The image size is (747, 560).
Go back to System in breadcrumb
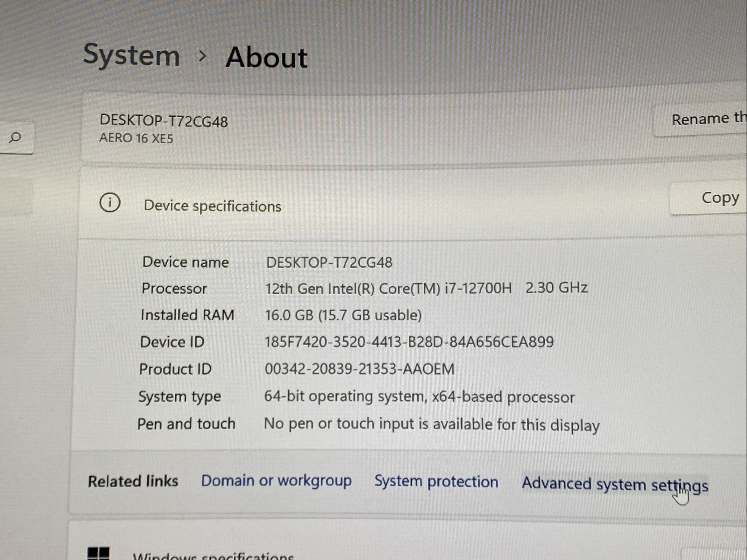click(131, 55)
